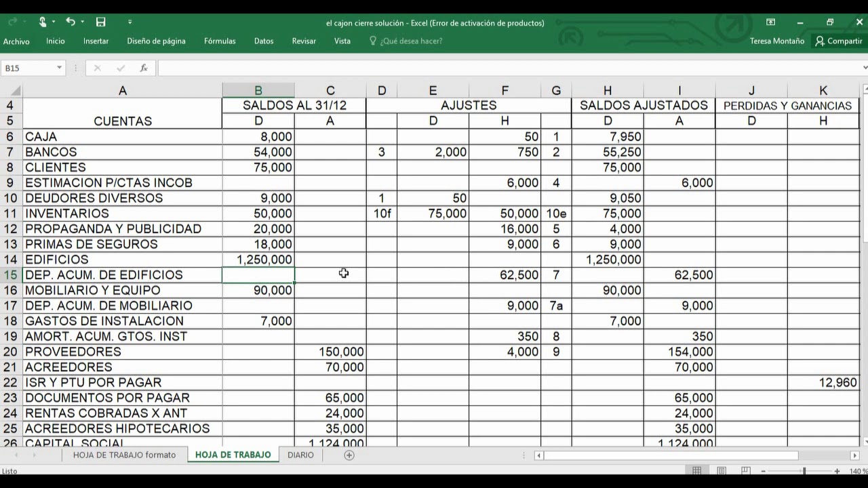Select the BANCOS cell
Screen dimensions: 868x488
point(122,152)
